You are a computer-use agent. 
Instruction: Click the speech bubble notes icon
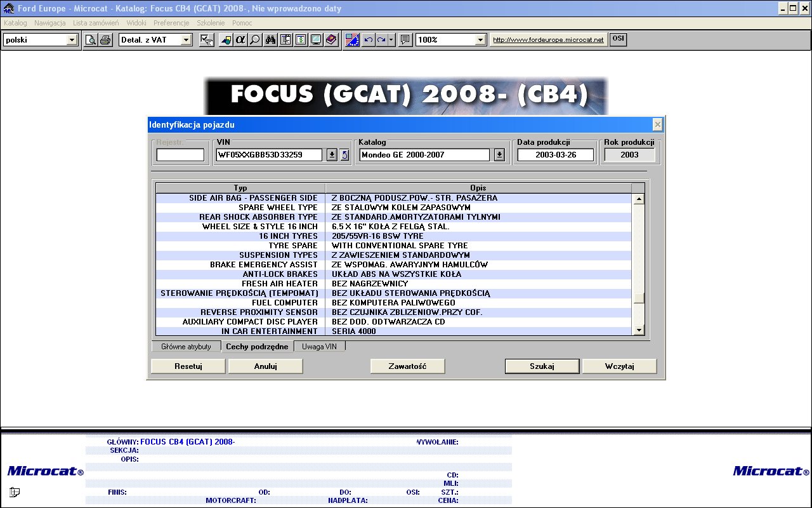[x=405, y=39]
